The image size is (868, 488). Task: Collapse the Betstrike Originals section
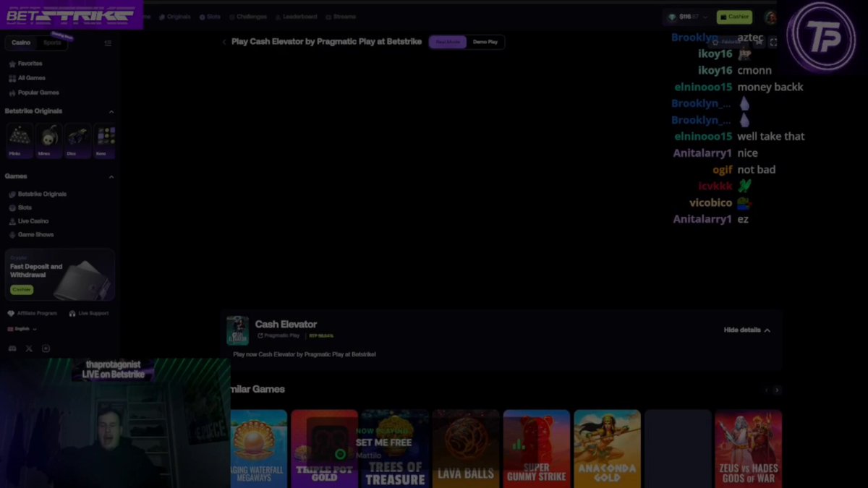[111, 111]
